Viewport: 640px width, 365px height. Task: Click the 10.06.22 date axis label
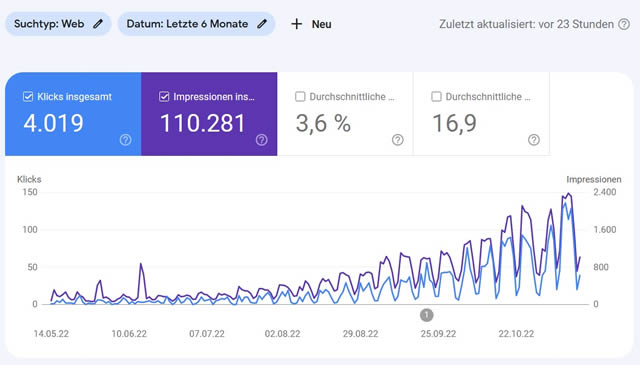click(x=129, y=334)
